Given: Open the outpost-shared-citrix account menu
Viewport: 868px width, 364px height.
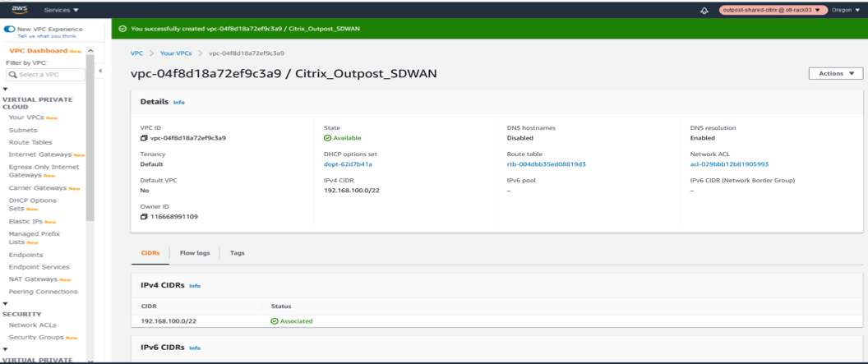Looking at the screenshot, I should [x=772, y=10].
